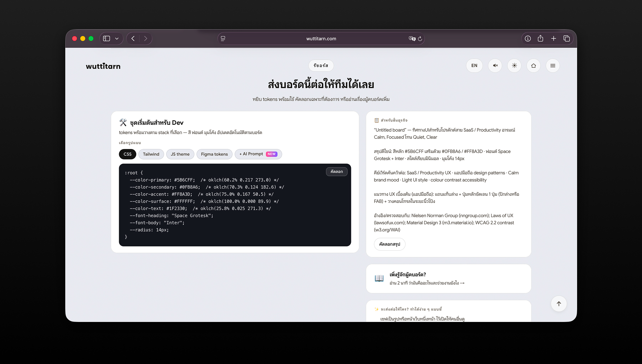642x364 pixels.
Task: Select the CSS format tab
Action: coord(128,154)
